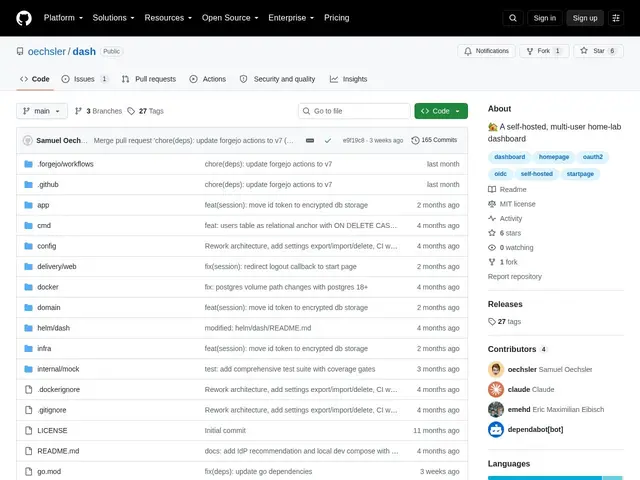Click the dependabot[bot] contributor avatar
The width and height of the screenshot is (640, 480).
(x=496, y=429)
